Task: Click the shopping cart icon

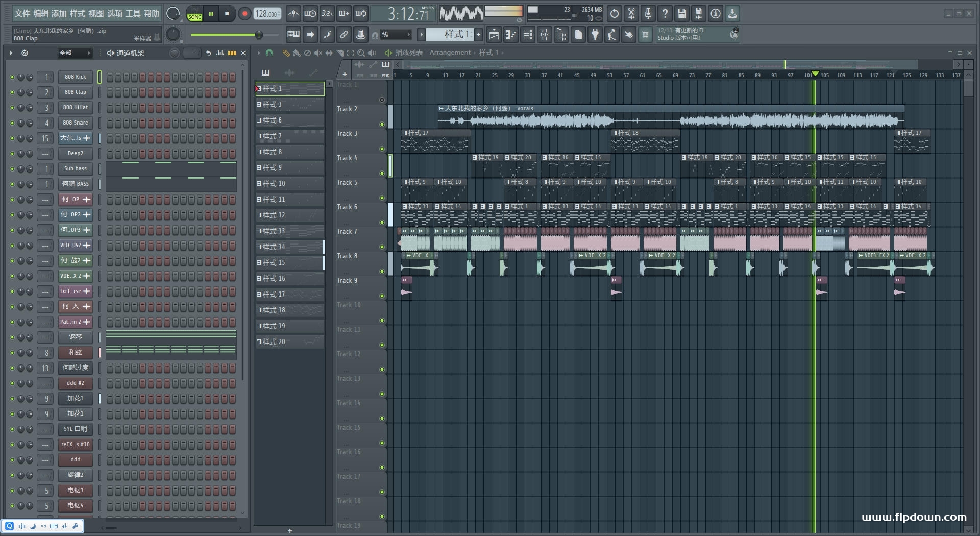Action: [x=645, y=35]
